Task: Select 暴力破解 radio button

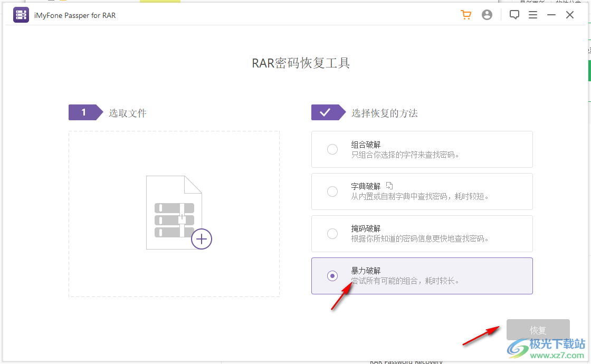Action: pos(332,276)
